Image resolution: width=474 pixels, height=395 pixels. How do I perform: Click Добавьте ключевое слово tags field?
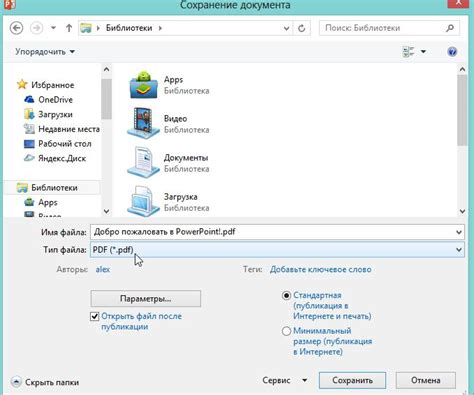(321, 269)
